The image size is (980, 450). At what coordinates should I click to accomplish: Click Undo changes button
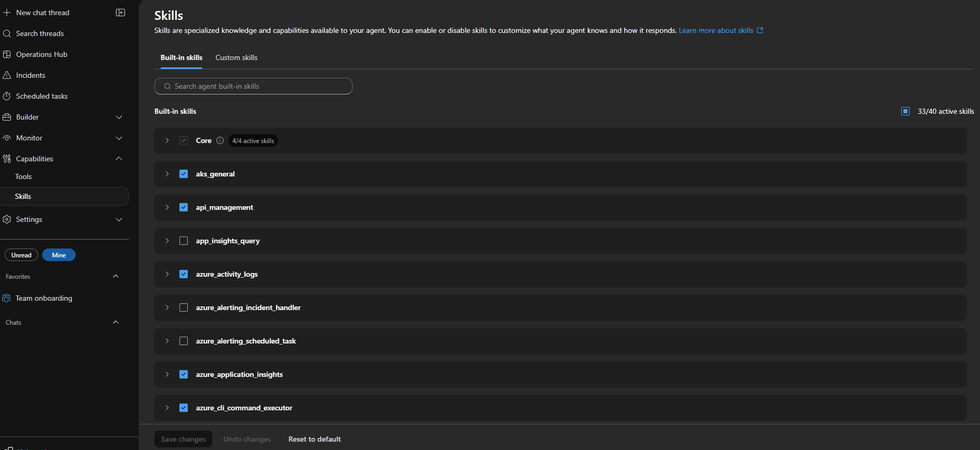[x=247, y=439]
